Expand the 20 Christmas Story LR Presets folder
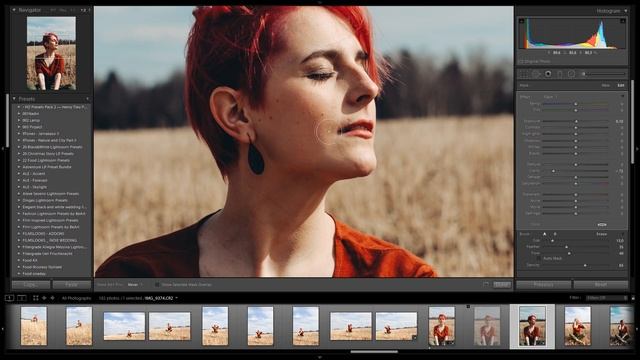The height and width of the screenshot is (360, 640). 19,153
